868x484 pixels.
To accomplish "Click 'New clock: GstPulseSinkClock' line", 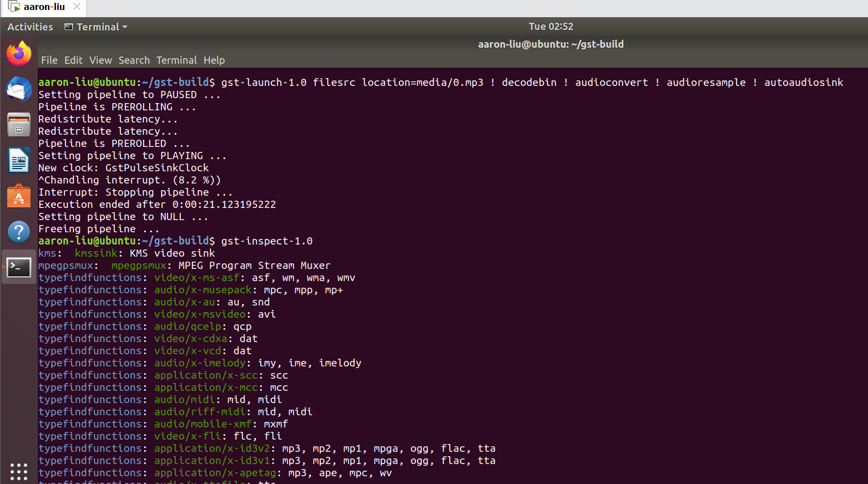I will (x=124, y=168).
